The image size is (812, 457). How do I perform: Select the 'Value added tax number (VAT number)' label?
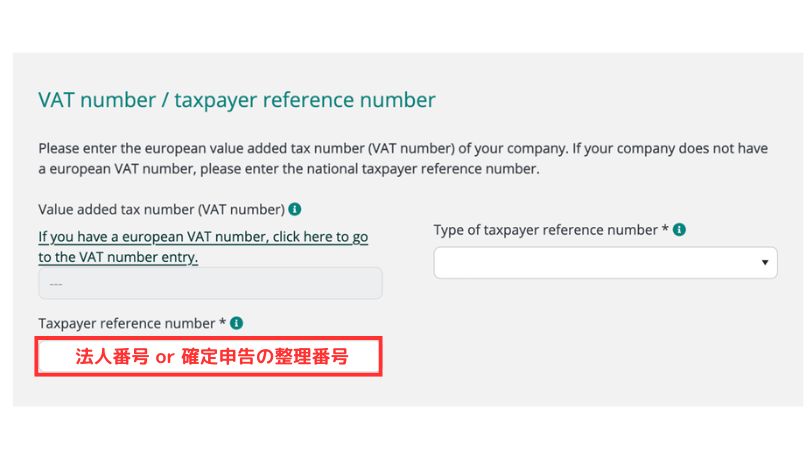(161, 210)
